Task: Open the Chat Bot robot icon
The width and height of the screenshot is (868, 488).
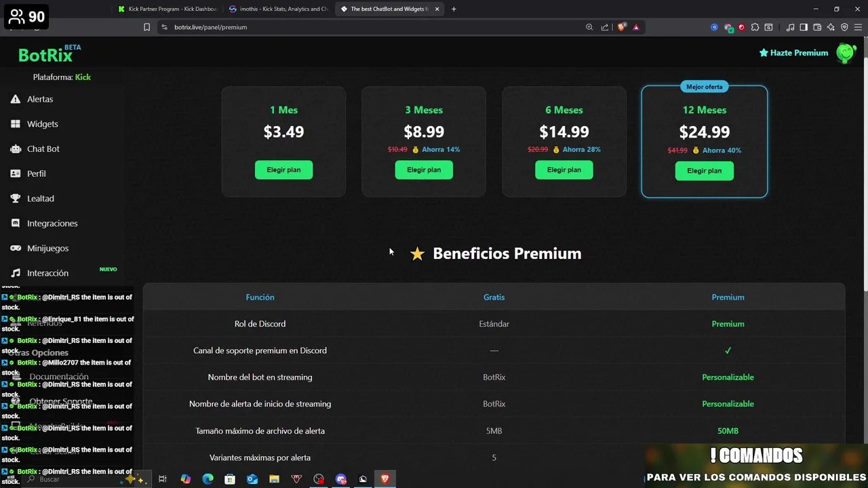Action: coord(15,149)
